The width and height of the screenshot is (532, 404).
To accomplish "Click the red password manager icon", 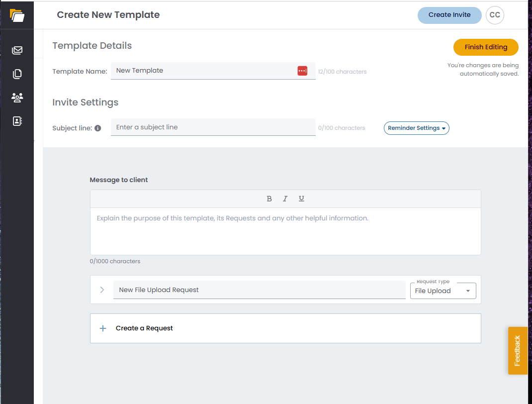I will (x=302, y=71).
